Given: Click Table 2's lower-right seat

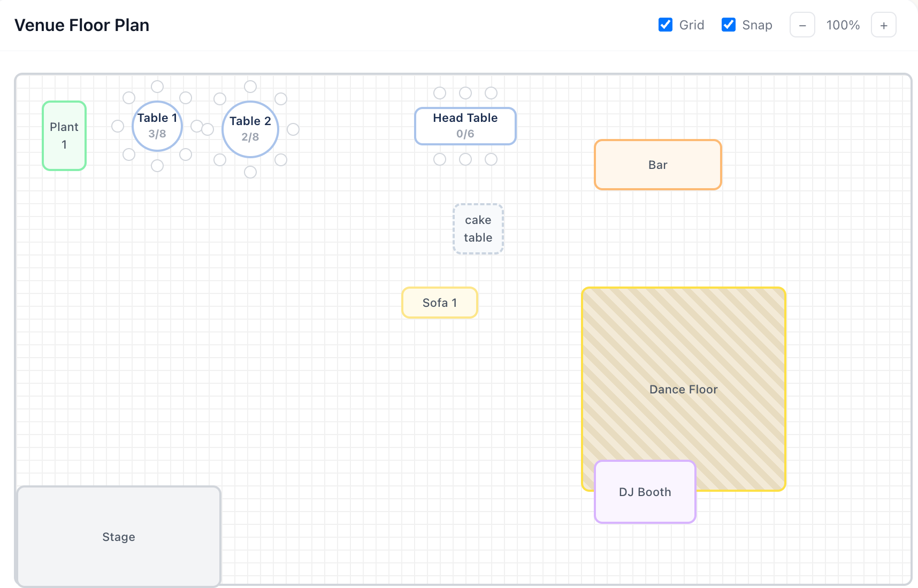Looking at the screenshot, I should (x=281, y=160).
